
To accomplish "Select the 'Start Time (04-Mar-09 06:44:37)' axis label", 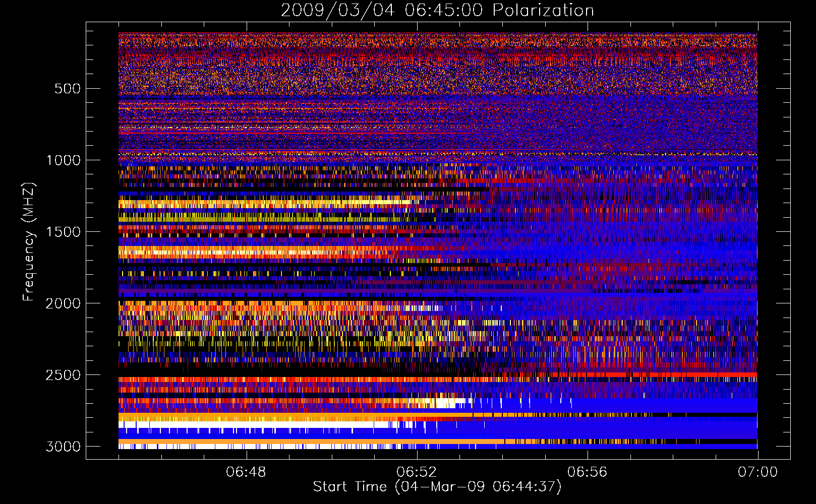I will click(437, 487).
